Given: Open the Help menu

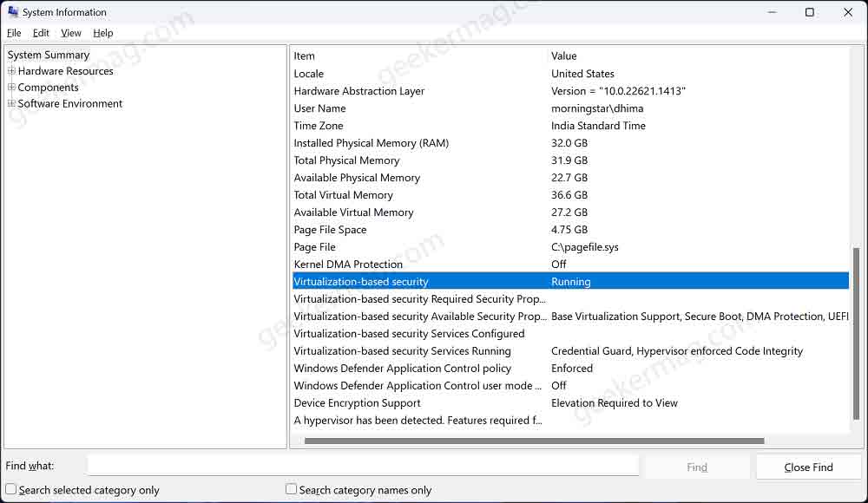Looking at the screenshot, I should pyautogui.click(x=103, y=33).
